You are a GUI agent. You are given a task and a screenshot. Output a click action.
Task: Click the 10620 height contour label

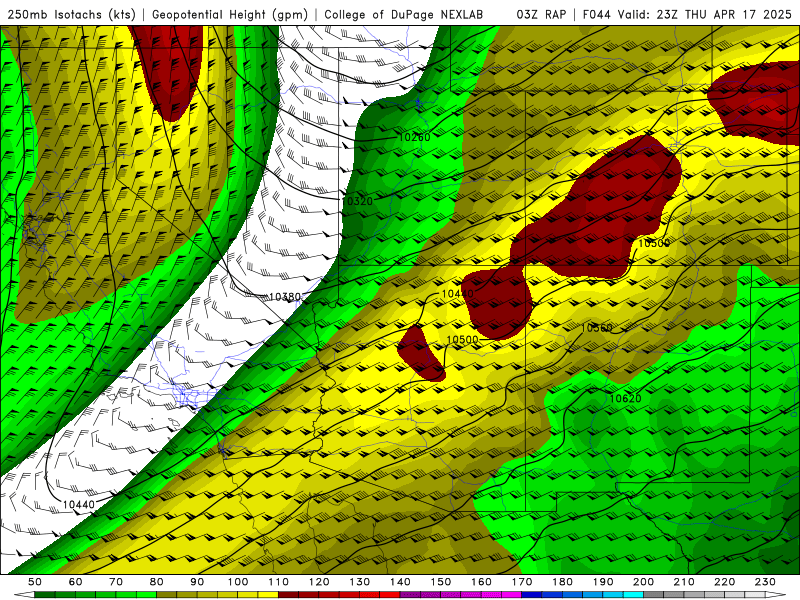point(626,398)
